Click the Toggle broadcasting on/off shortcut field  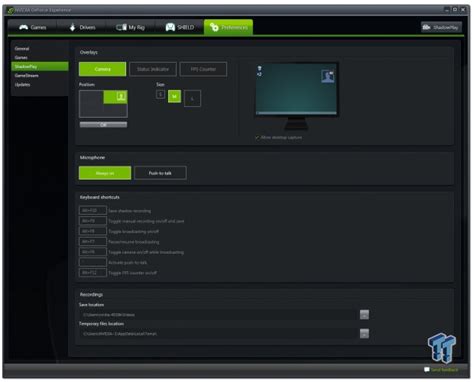tap(93, 231)
